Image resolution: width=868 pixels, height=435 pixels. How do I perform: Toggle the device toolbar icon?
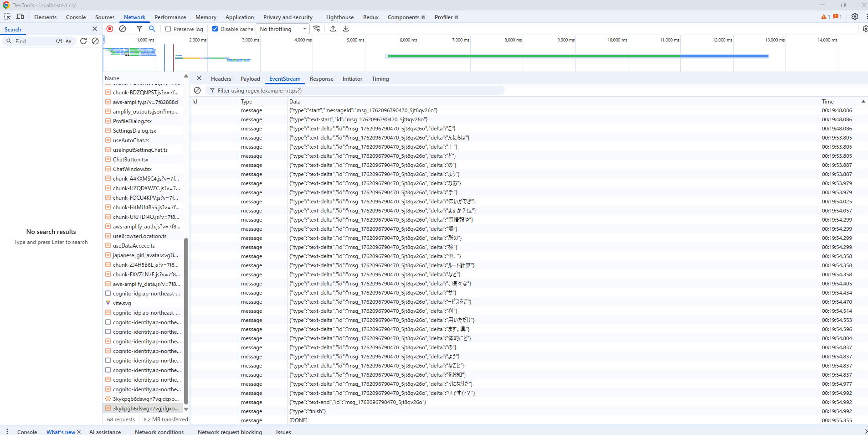tap(20, 17)
